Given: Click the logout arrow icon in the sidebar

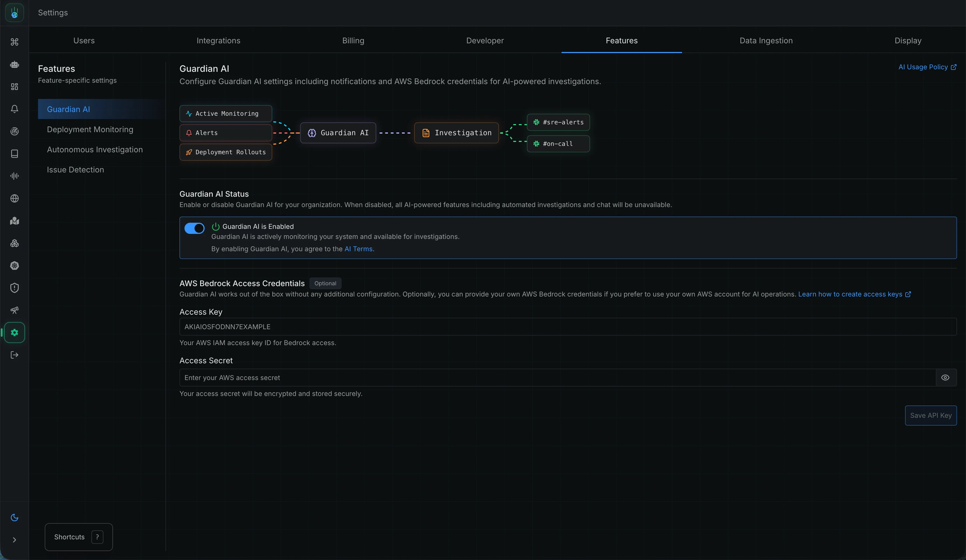Looking at the screenshot, I should pos(15,355).
